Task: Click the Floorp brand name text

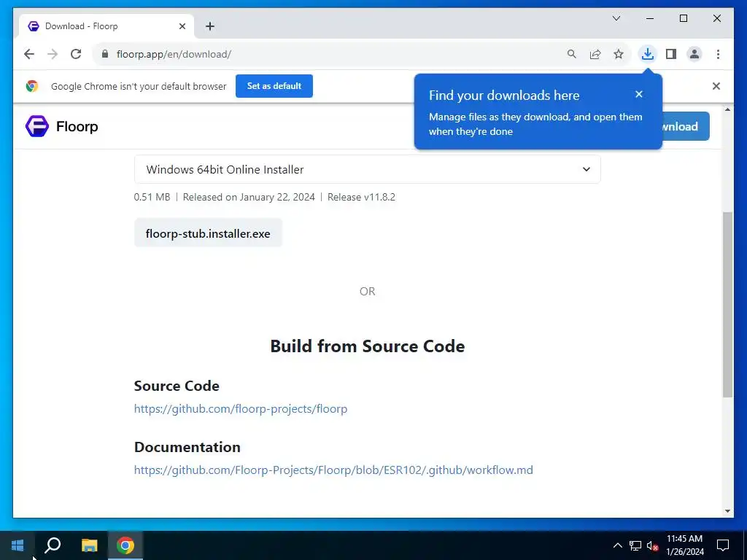Action: [77, 127]
